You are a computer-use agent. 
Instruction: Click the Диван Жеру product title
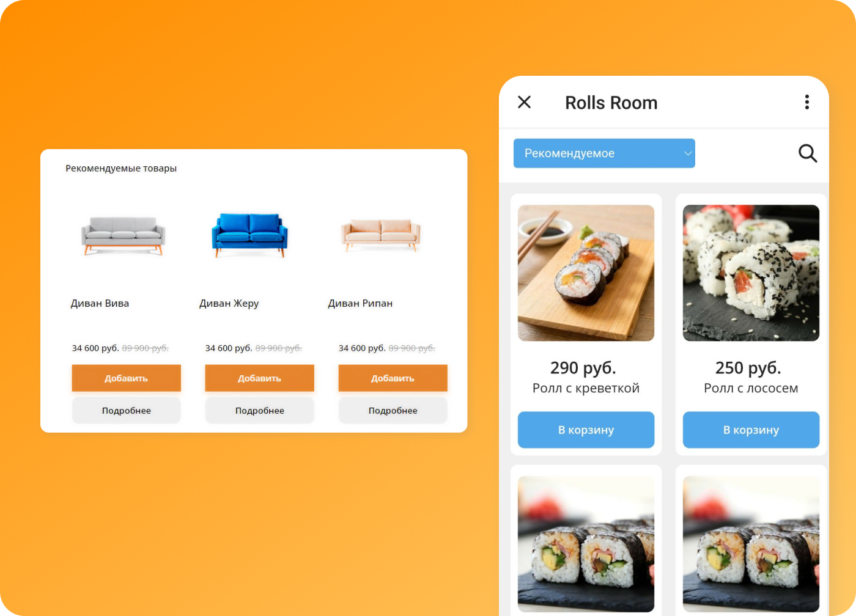click(x=229, y=303)
